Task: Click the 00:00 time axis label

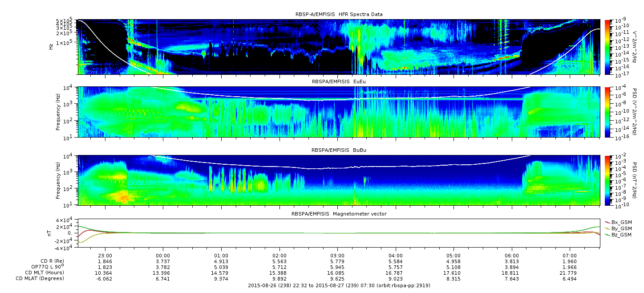Action: pyautogui.click(x=163, y=256)
